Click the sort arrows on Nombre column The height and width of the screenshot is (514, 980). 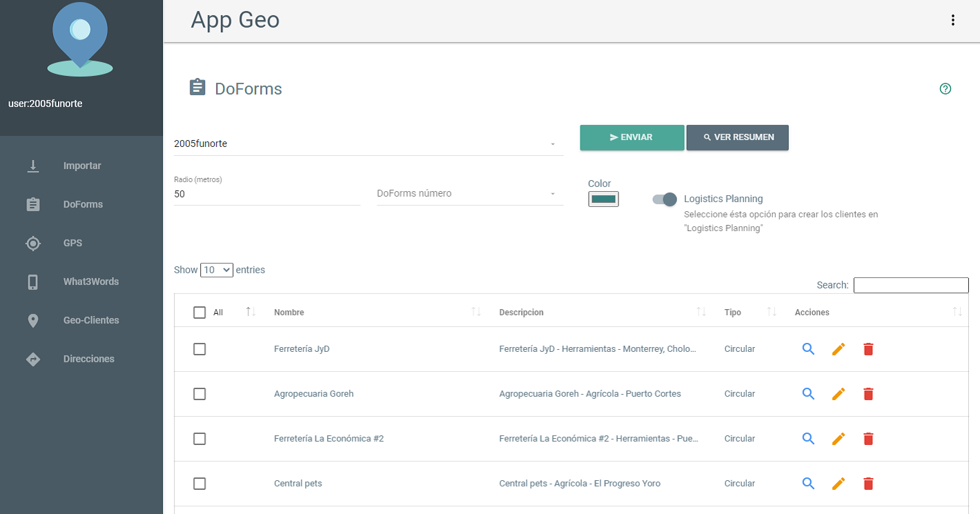point(476,312)
